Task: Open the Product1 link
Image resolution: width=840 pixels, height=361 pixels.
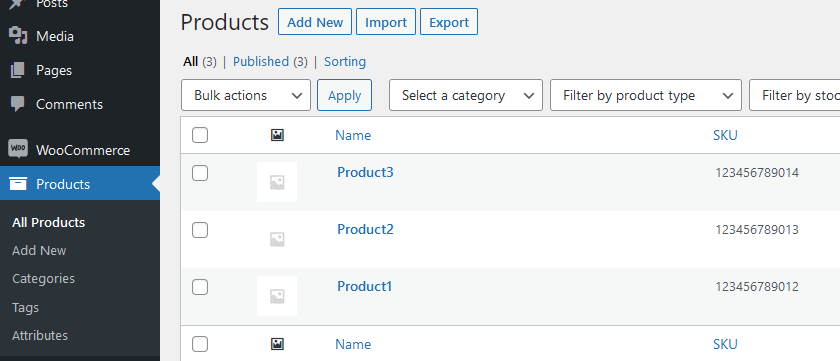Action: (x=364, y=287)
